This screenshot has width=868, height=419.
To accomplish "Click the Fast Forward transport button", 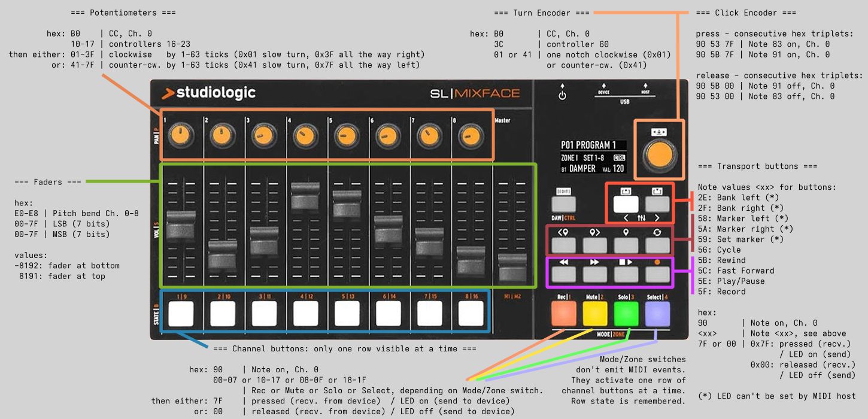I will point(594,275).
